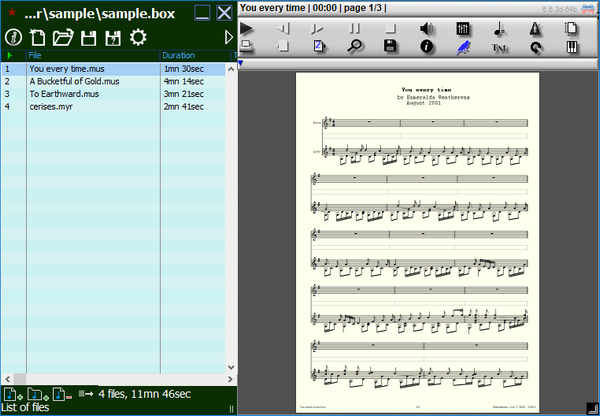Image resolution: width=600 pixels, height=416 pixels.
Task: Open the mixer panel icon
Action: point(463,28)
